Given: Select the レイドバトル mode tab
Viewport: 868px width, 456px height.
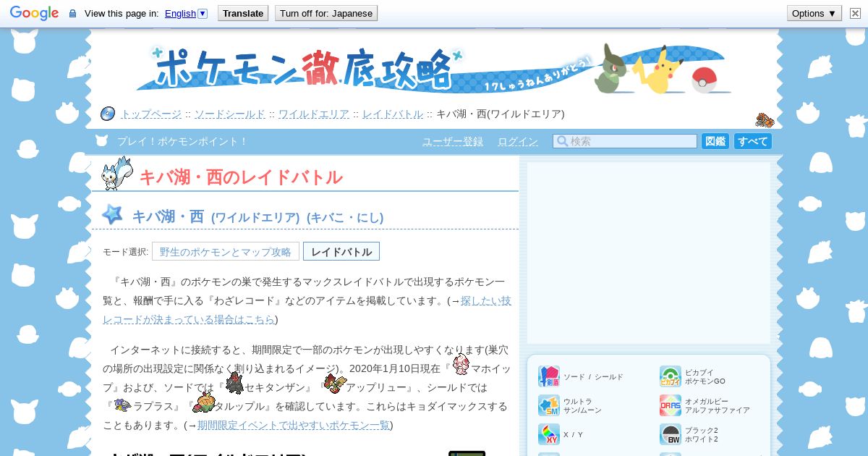Looking at the screenshot, I should (341, 251).
